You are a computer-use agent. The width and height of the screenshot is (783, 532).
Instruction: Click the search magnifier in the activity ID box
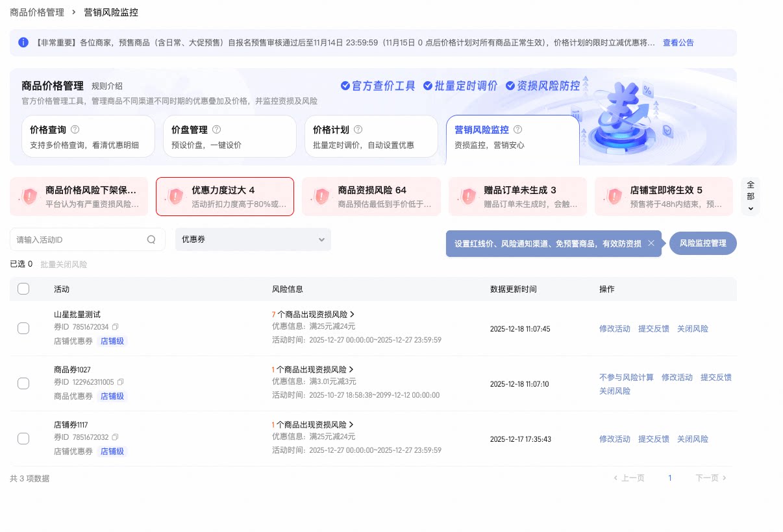pos(151,239)
